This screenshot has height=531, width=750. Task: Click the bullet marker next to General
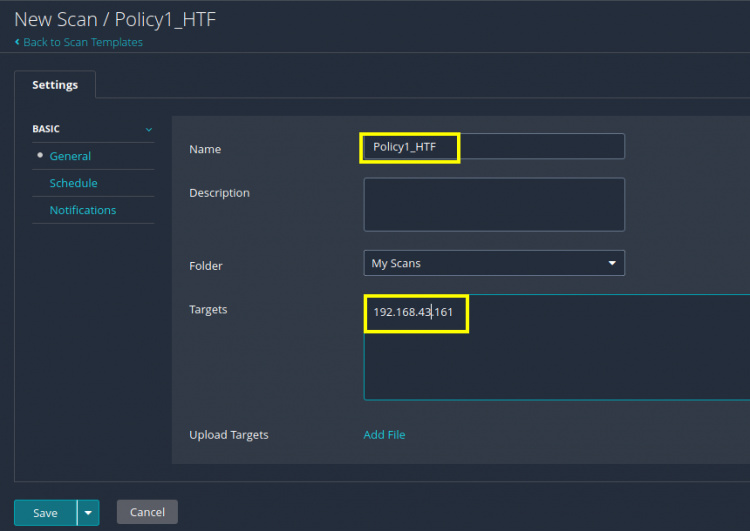click(40, 156)
